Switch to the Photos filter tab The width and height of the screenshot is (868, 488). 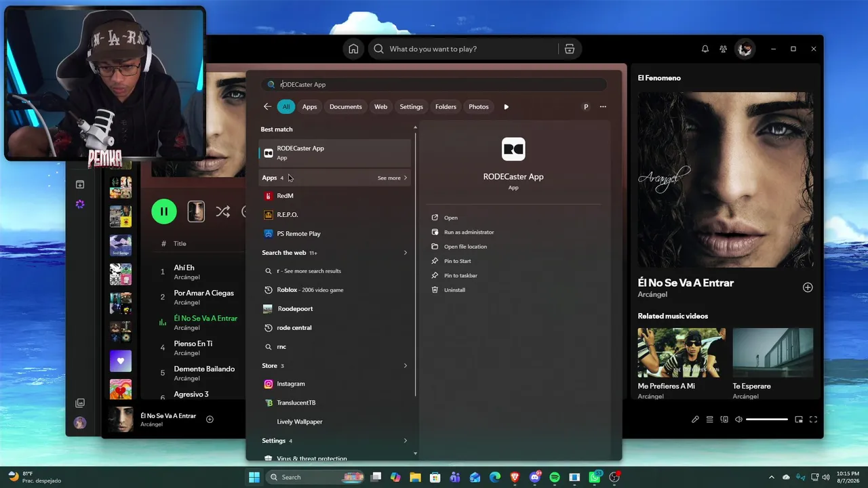[479, 106]
